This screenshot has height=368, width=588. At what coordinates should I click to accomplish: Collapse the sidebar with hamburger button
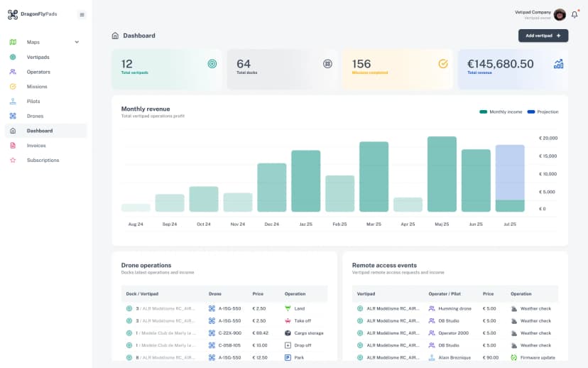click(82, 14)
